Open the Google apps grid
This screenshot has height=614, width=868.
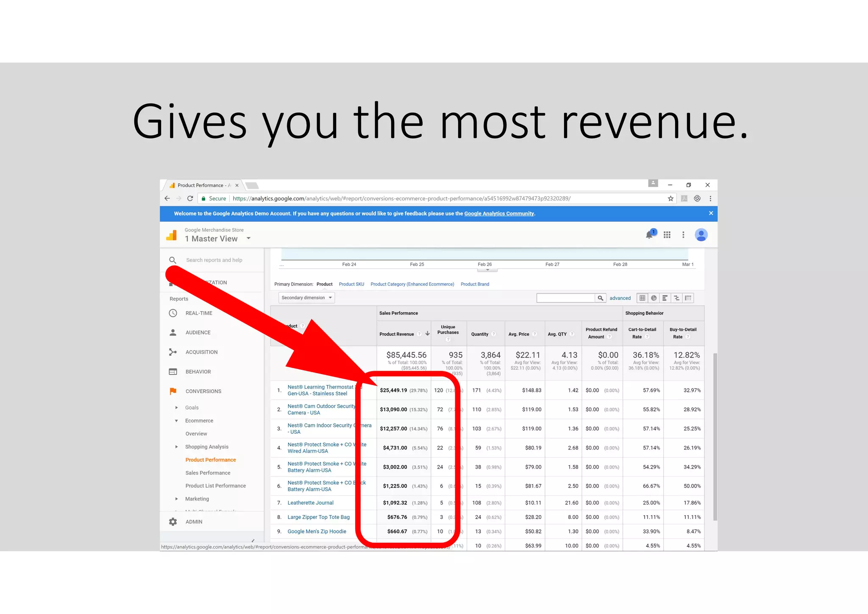point(667,234)
